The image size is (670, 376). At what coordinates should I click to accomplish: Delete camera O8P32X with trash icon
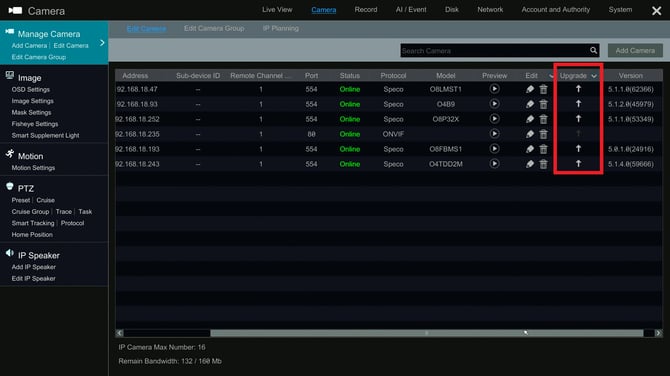coord(544,119)
